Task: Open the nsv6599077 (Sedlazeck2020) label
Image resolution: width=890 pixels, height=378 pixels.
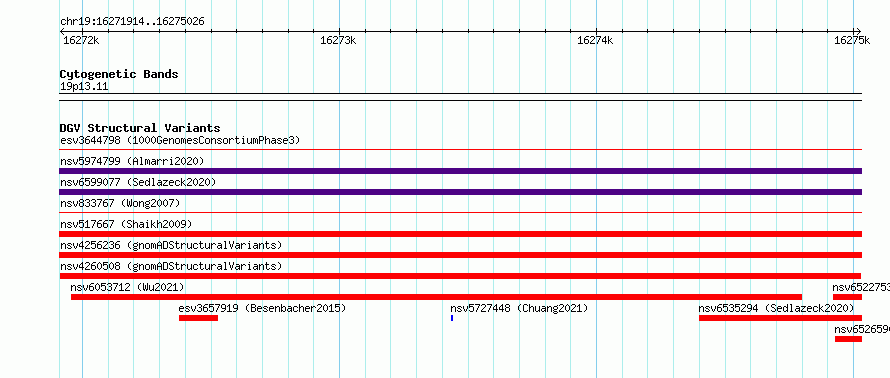Action: (138, 182)
